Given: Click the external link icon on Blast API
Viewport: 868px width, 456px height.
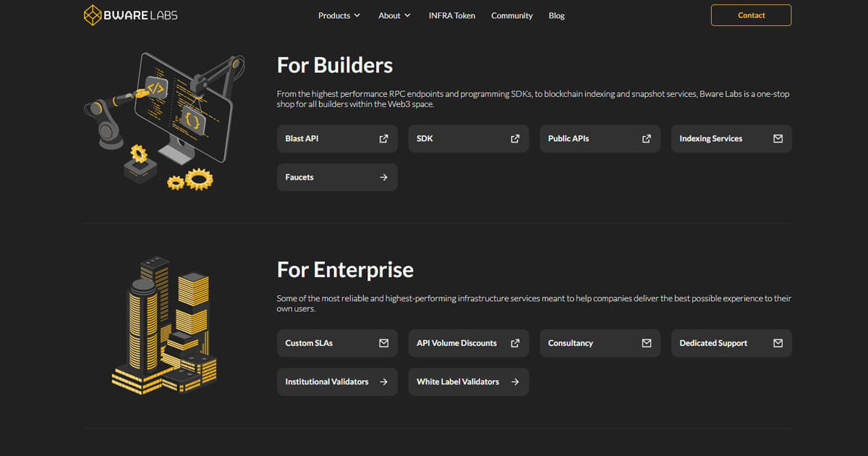Looking at the screenshot, I should click(383, 139).
